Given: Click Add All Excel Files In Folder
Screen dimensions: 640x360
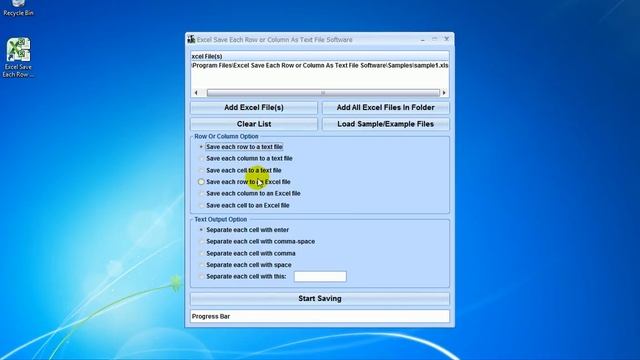Looking at the screenshot, I should point(385,108).
